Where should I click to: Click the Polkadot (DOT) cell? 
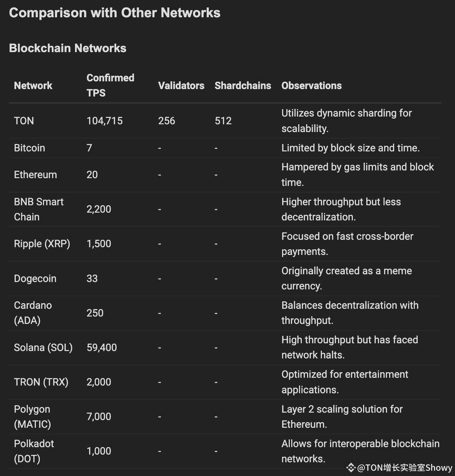click(34, 451)
